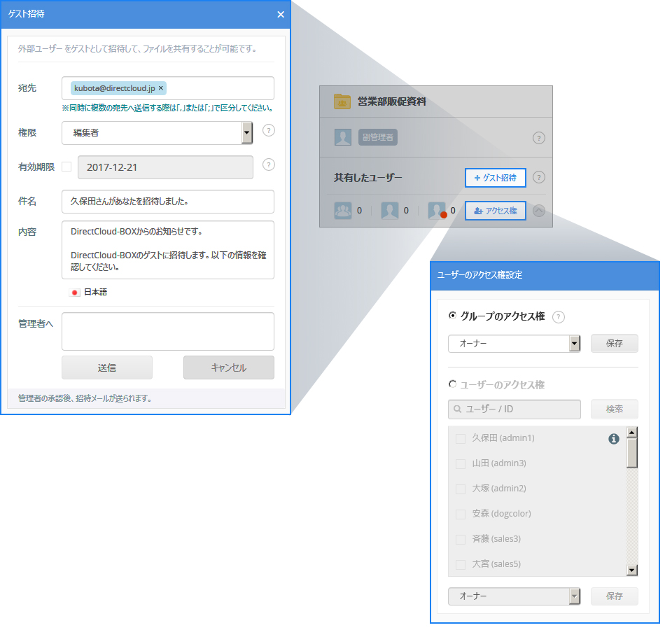
Task: Select the グループのアクセス権 radio button
Action: point(452,316)
